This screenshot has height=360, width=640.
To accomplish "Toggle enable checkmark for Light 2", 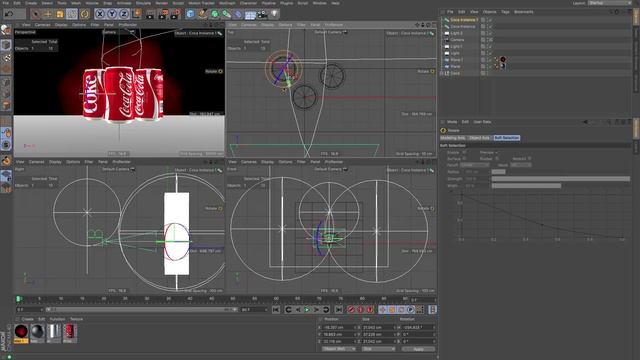I will click(x=490, y=33).
